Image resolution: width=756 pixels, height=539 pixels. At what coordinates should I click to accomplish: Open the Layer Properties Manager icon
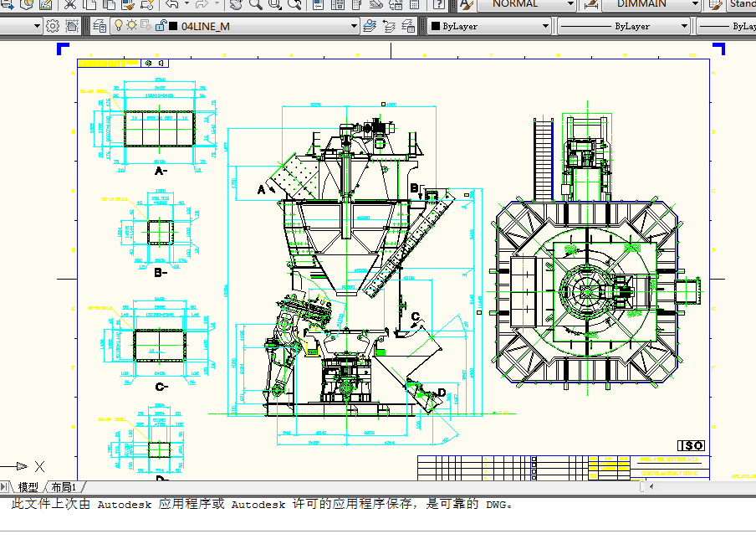pos(100,26)
